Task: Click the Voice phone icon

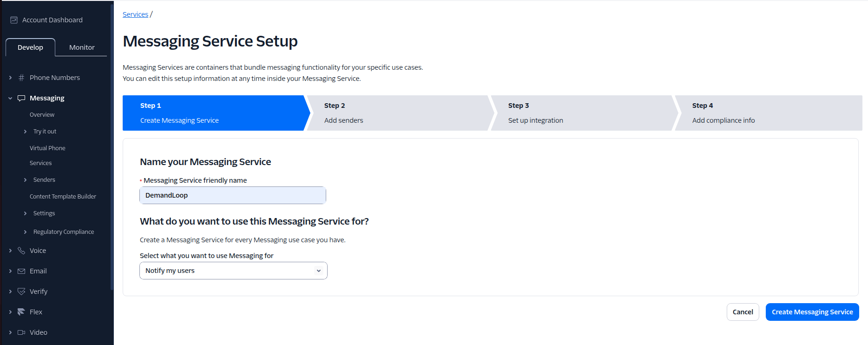Action: click(21, 250)
